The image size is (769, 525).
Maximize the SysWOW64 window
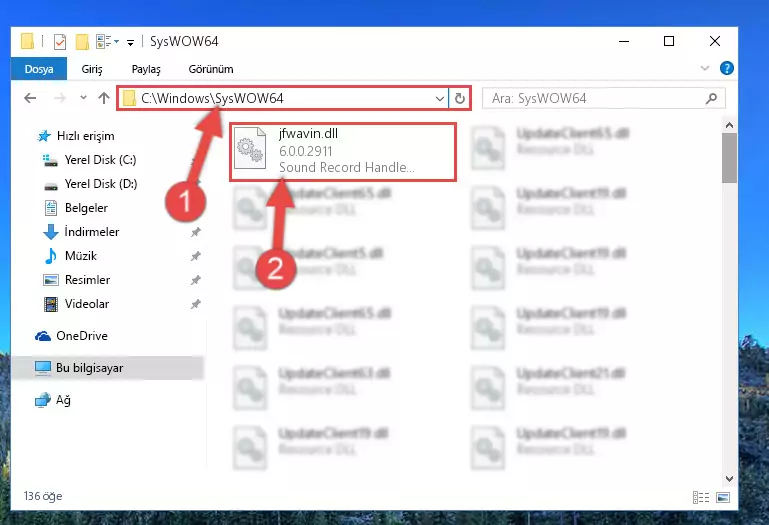pyautogui.click(x=668, y=41)
